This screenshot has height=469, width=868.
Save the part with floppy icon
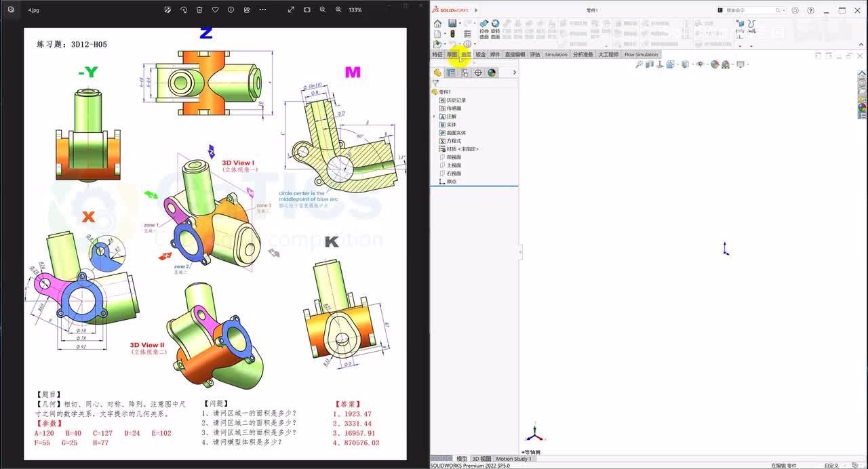(452, 24)
